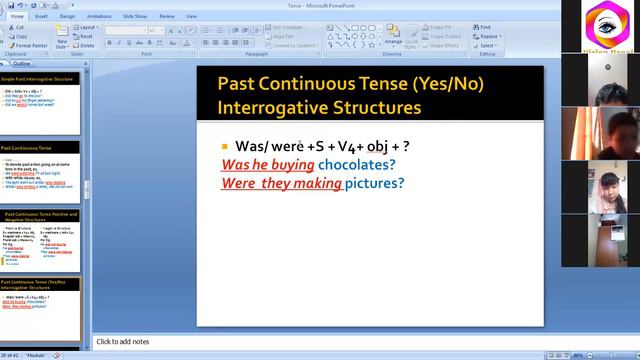Open the Design ribbon tab
The width and height of the screenshot is (640, 360).
tap(67, 16)
